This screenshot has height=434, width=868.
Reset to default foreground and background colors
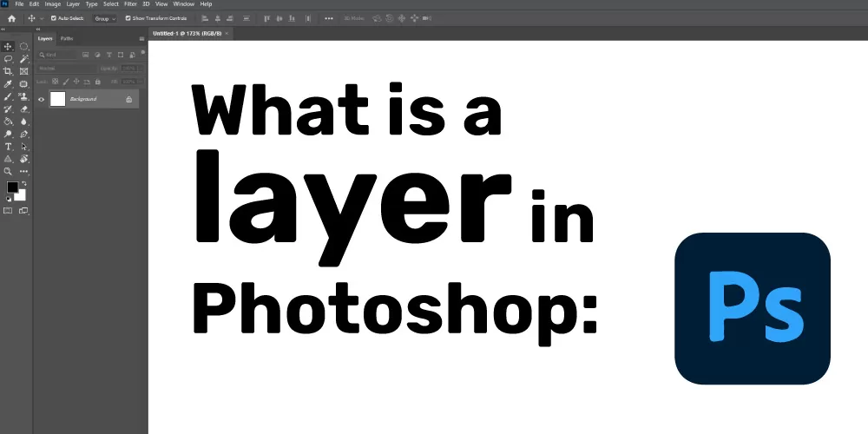click(9, 198)
